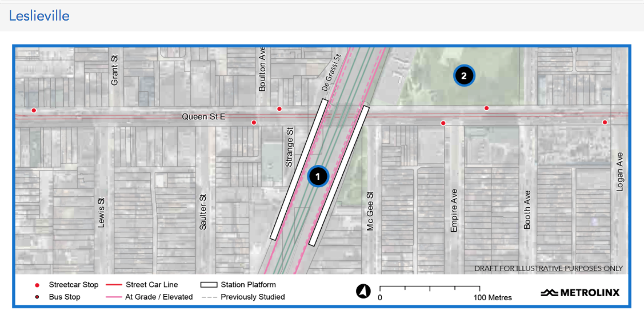Screen dimensions: 644x323
Task: Click the Previously Studied legend text
Action: (x=253, y=297)
